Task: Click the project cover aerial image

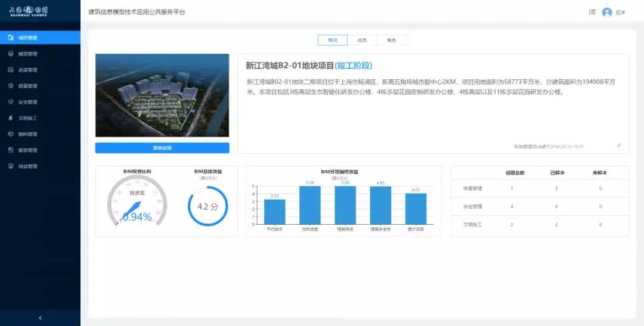Action: click(x=162, y=95)
